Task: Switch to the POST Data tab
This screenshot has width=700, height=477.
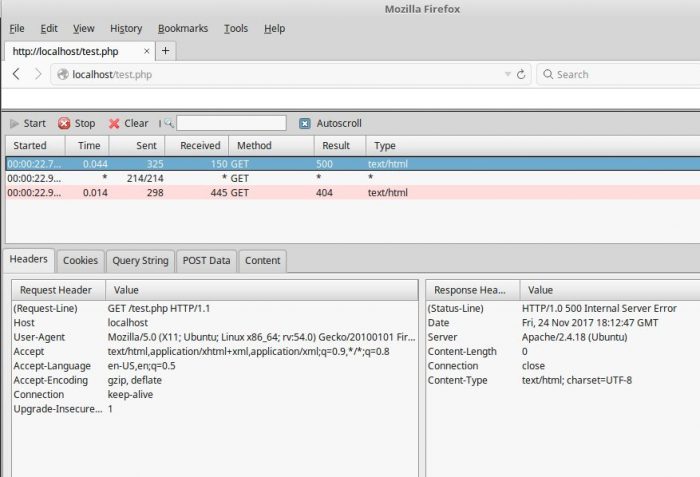Action: [x=206, y=261]
